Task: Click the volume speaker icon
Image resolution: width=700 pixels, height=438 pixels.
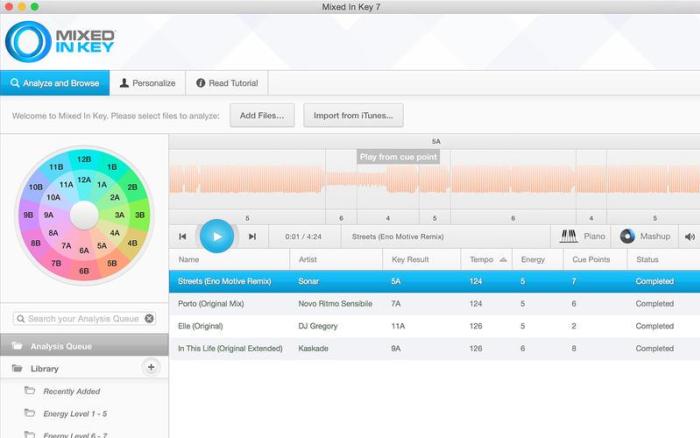Action: (690, 237)
